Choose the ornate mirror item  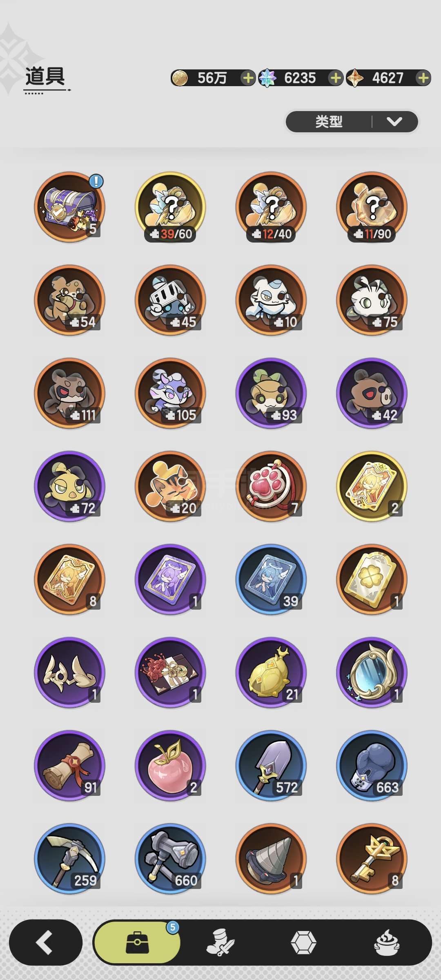372,673
